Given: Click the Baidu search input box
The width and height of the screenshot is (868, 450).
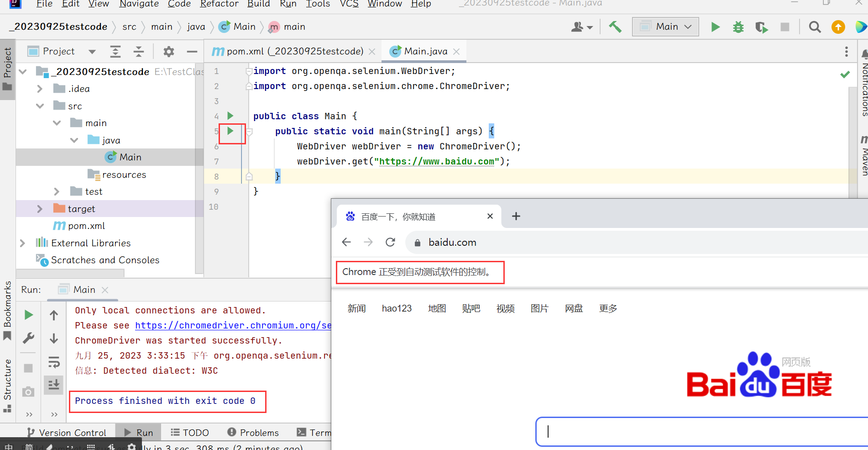Looking at the screenshot, I should [702, 432].
